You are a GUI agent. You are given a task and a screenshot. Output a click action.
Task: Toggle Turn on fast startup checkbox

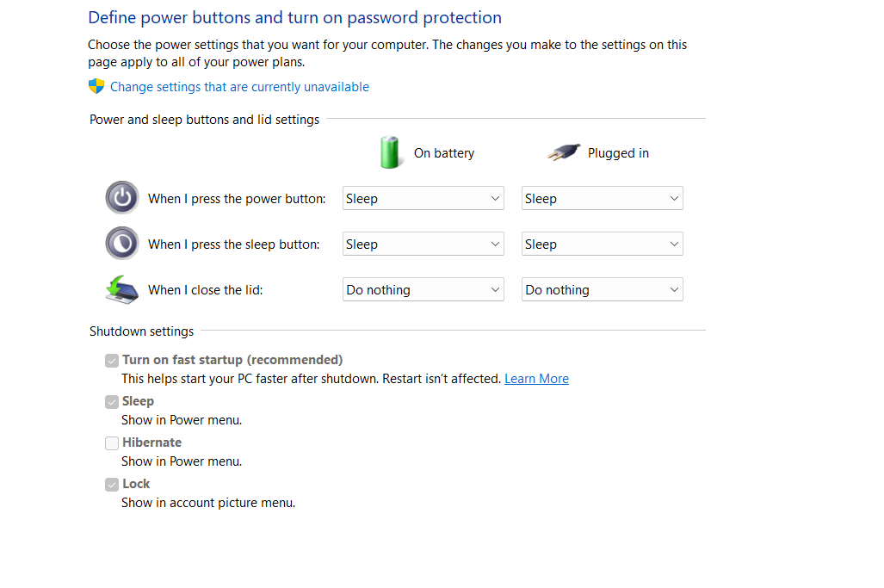112,360
